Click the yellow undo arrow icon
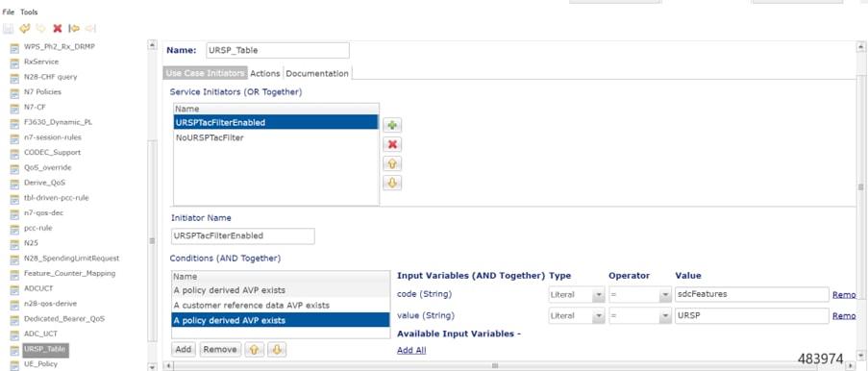 pyautogui.click(x=24, y=28)
